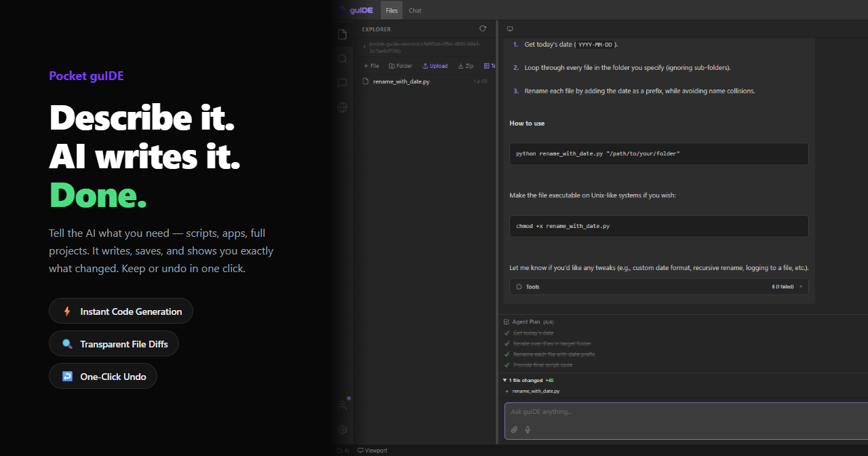Click plan step Provide final script code
868x456 pixels.
point(542,365)
